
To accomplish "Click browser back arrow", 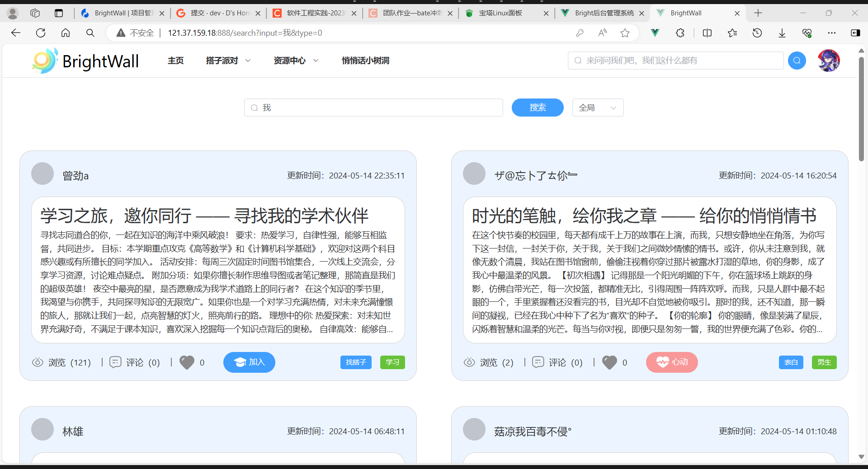I will point(16,33).
